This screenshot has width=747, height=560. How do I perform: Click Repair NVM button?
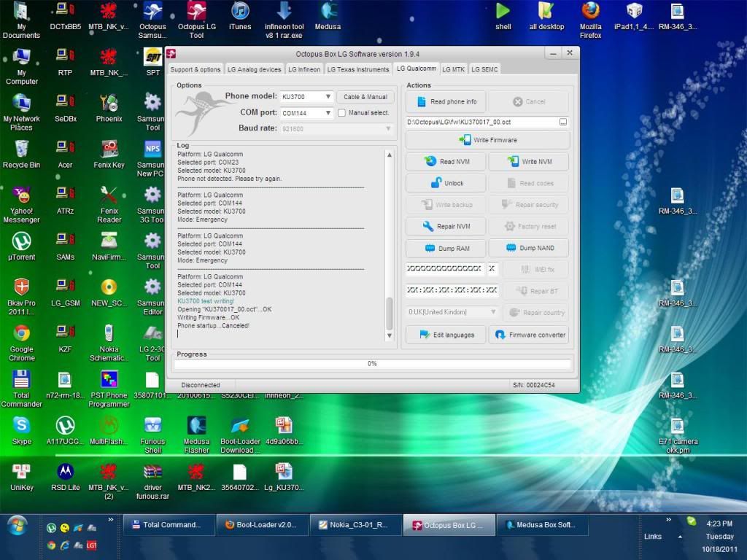coord(446,226)
